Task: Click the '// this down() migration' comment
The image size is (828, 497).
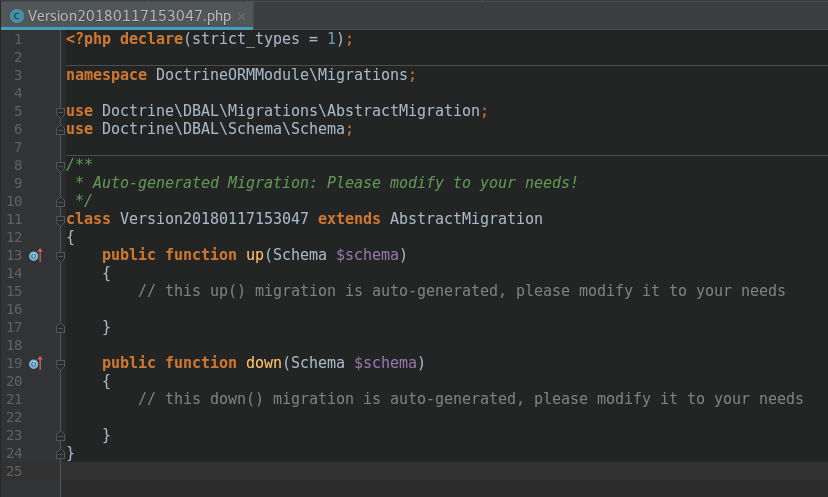Action: tap(470, 399)
